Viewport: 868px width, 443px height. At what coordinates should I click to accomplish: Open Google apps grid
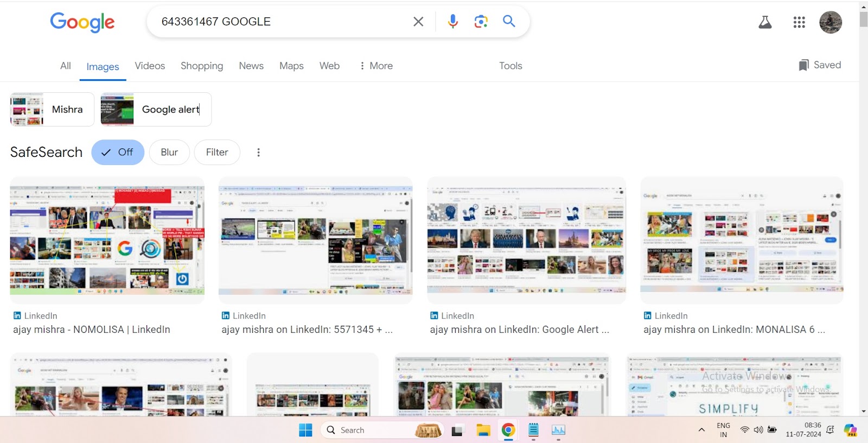799,22
